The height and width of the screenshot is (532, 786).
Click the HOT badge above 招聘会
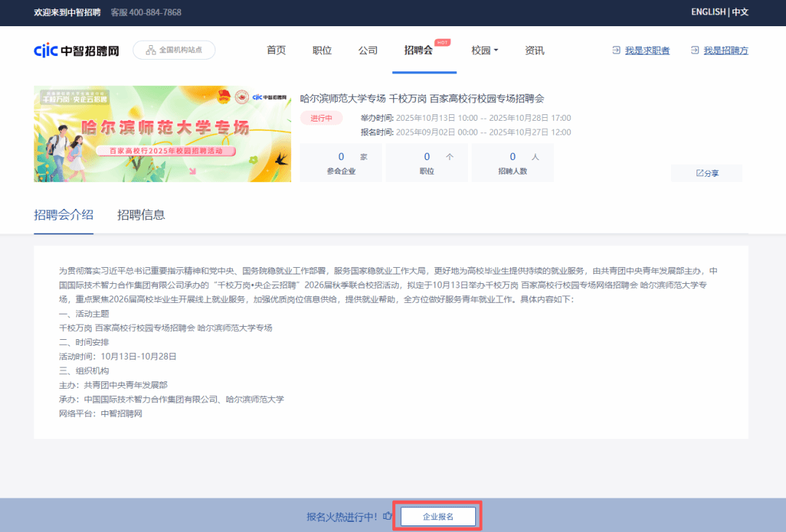(x=442, y=42)
